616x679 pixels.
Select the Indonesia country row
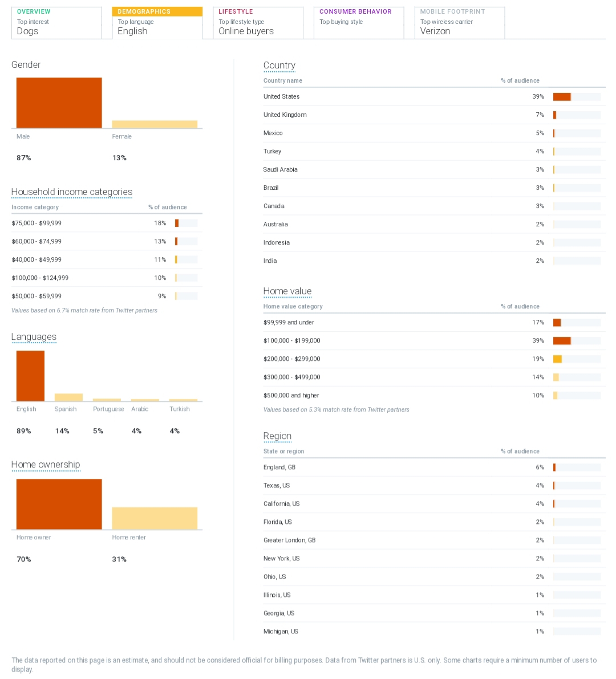[434, 242]
